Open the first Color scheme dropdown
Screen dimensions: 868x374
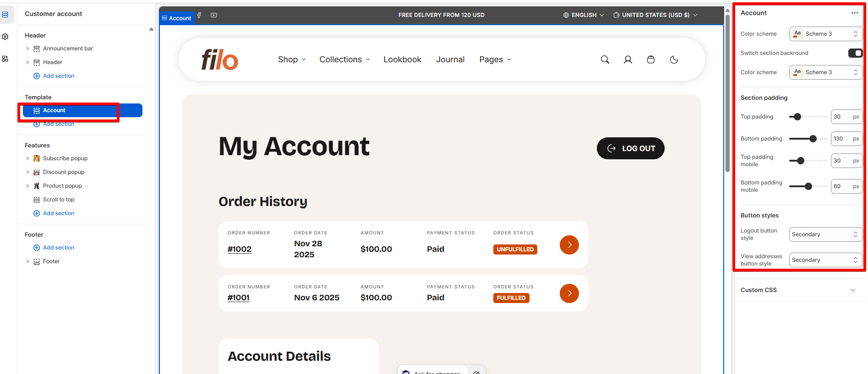click(826, 34)
